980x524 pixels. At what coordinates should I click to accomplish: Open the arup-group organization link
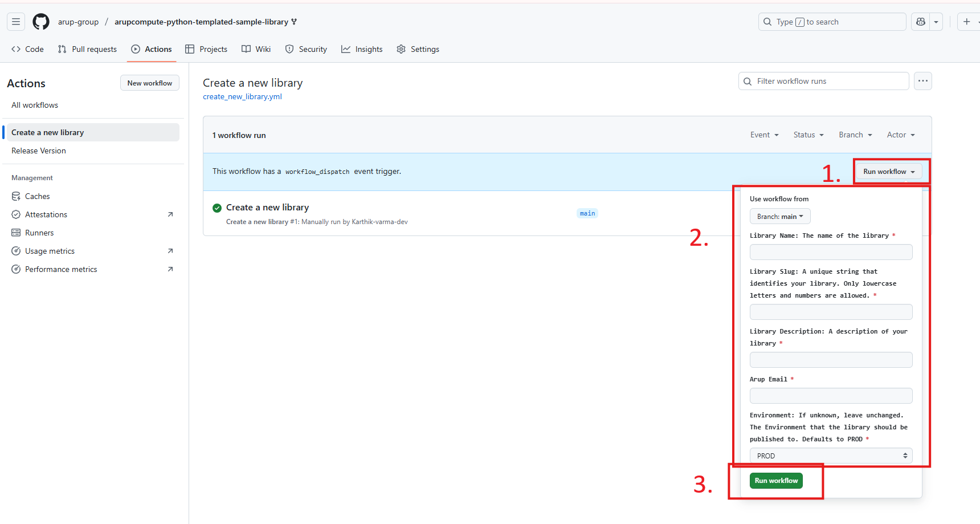coord(78,22)
